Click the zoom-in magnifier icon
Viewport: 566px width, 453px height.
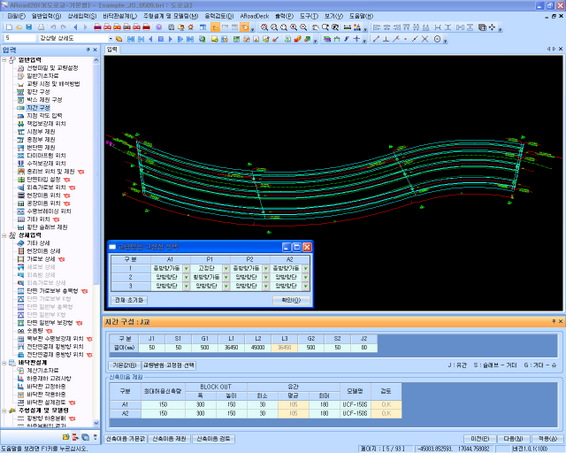point(265,27)
